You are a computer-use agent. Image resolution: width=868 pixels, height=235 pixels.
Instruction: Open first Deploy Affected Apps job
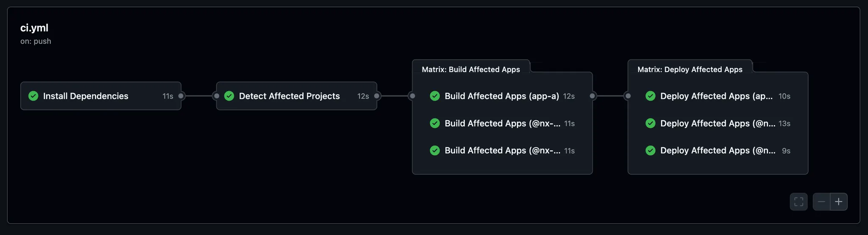718,96
